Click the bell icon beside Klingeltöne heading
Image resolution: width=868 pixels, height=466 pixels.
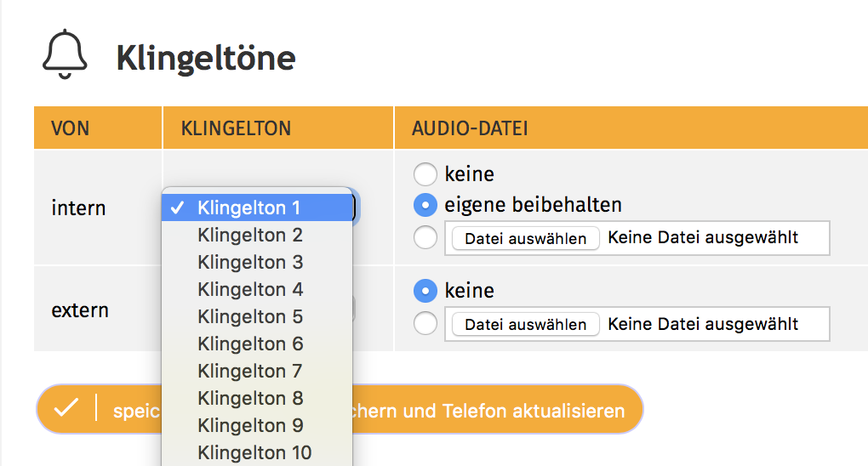65,55
